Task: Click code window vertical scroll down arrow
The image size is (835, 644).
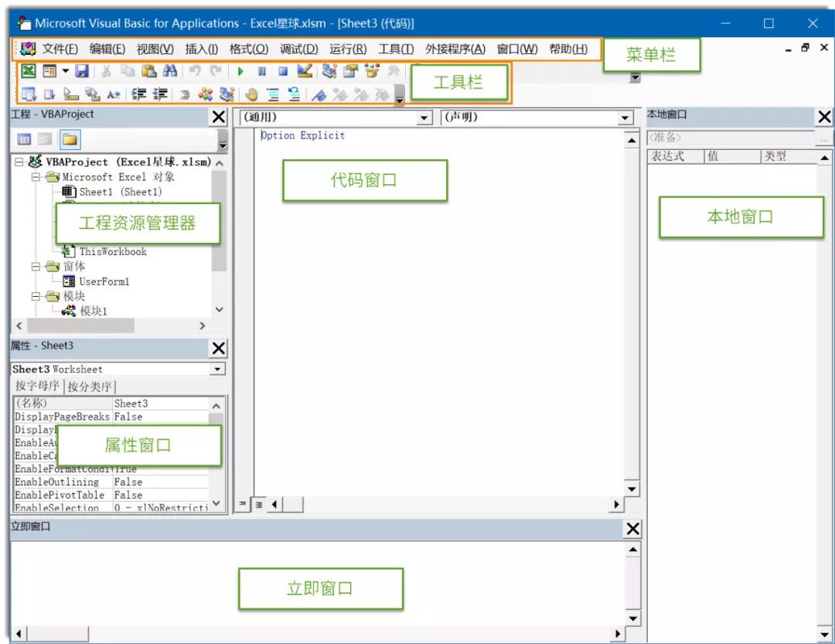Action: click(632, 489)
